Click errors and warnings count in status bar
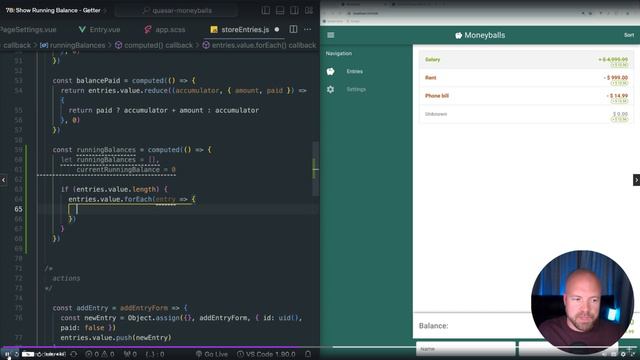This screenshot has height=360, width=640. click(x=100, y=354)
